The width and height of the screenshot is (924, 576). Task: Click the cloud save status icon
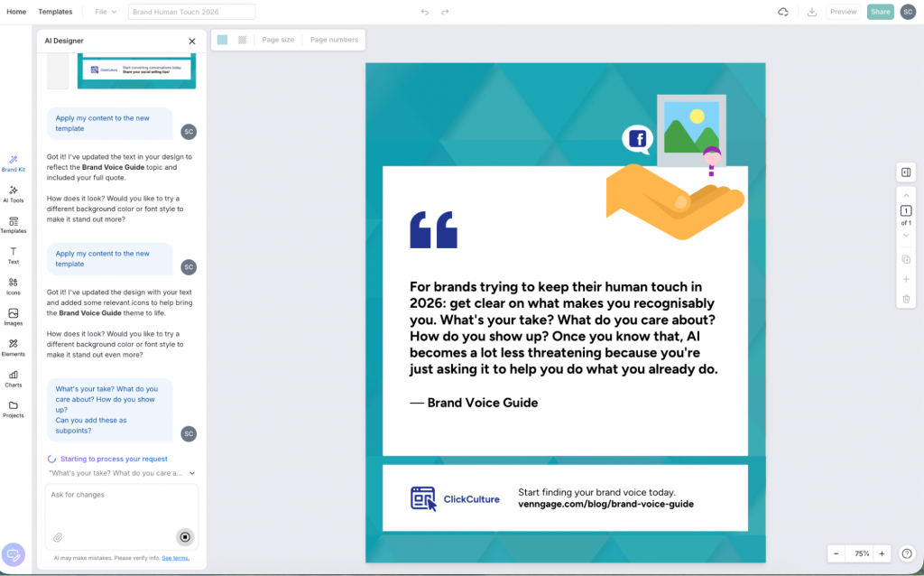pos(782,12)
